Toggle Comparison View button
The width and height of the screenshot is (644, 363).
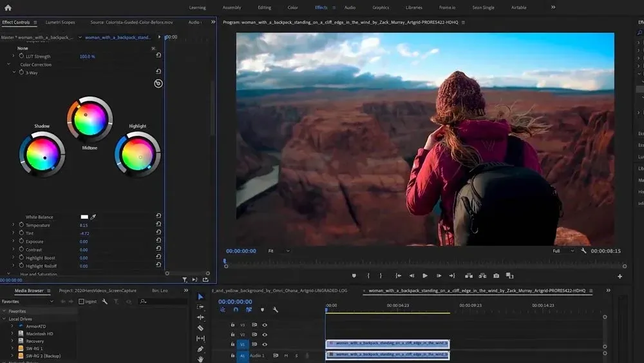[509, 276]
